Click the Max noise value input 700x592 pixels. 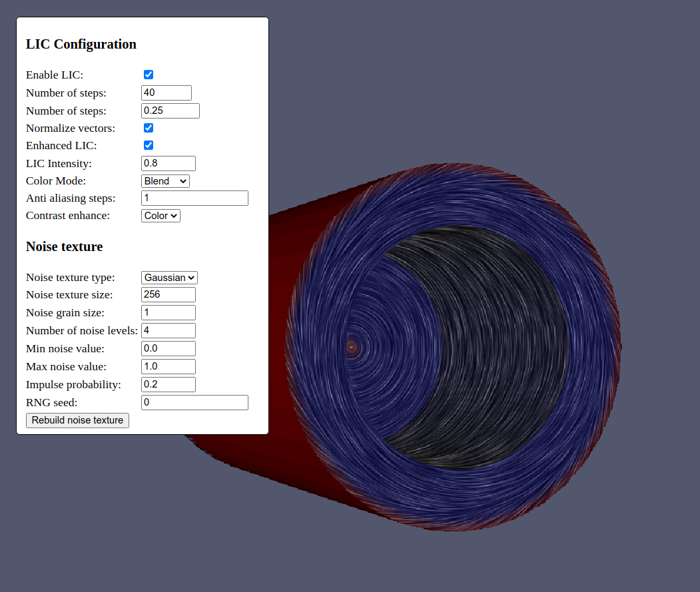(x=168, y=366)
